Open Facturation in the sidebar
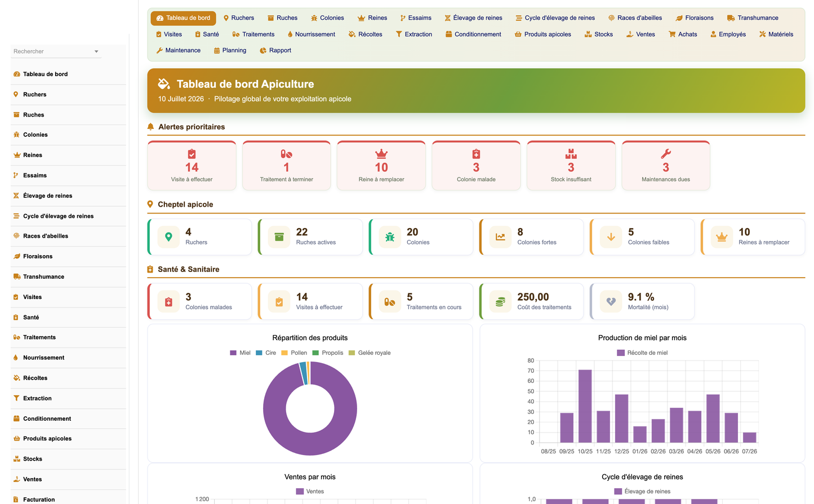814x504 pixels. (x=68, y=499)
